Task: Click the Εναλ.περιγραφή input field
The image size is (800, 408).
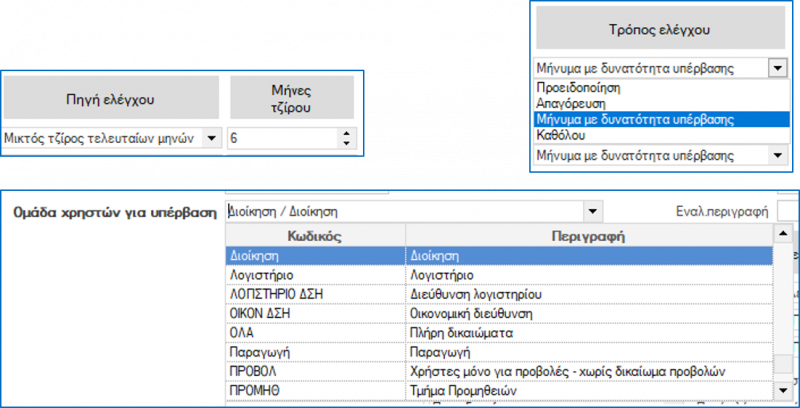Action: [x=788, y=211]
